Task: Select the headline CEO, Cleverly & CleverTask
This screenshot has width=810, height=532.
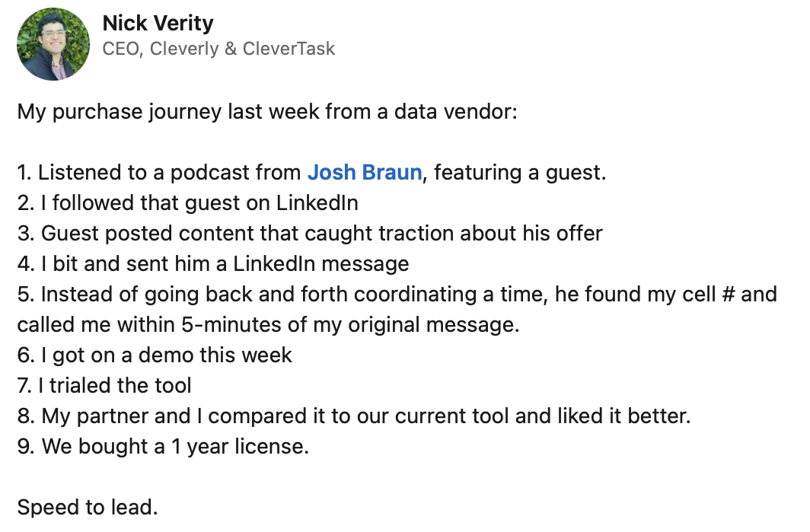Action: pyautogui.click(x=218, y=49)
